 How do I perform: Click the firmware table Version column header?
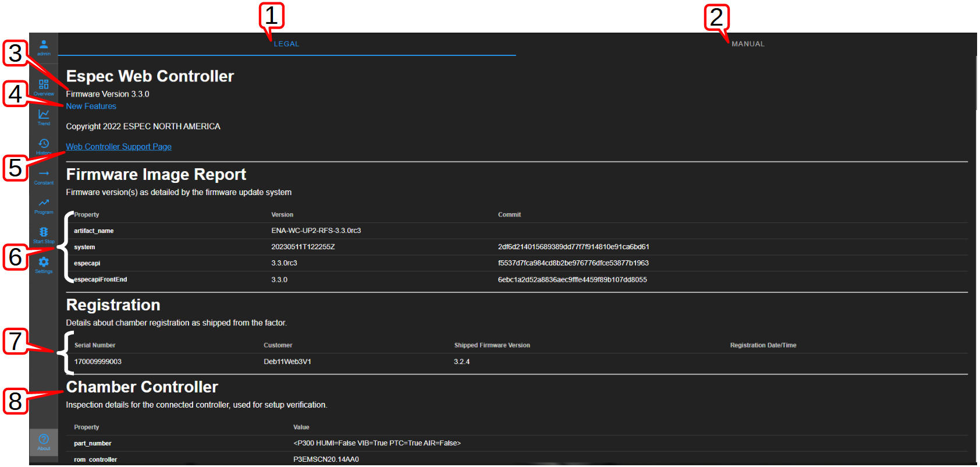[282, 215]
